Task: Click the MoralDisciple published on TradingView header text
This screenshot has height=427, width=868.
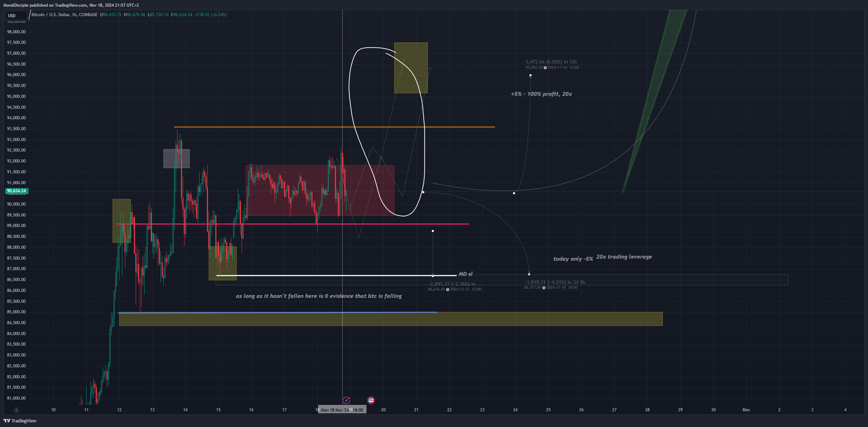Action: [x=71, y=5]
